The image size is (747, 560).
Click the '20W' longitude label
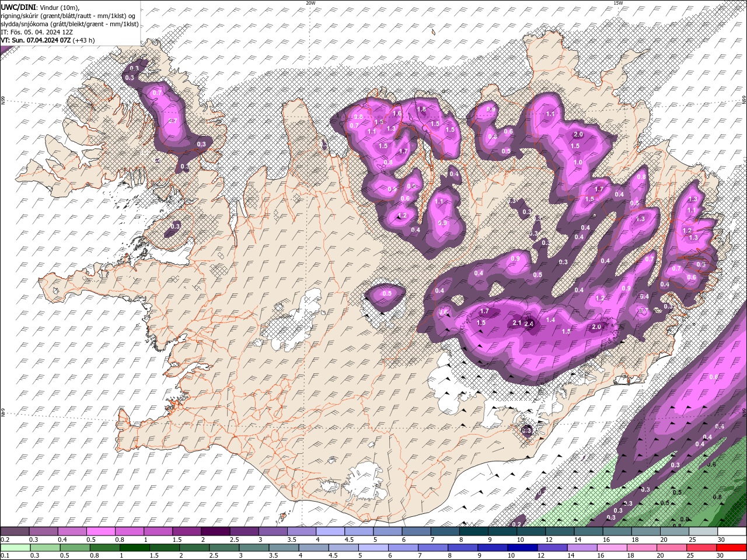point(310,2)
